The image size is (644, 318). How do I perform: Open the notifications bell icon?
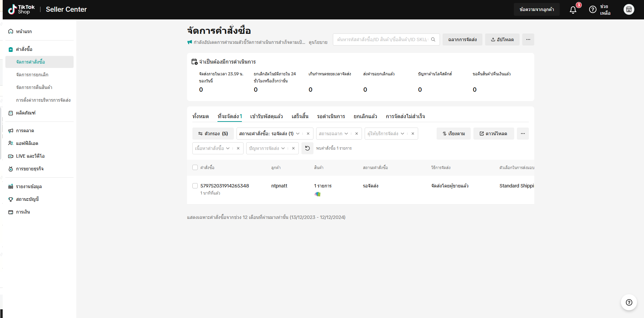[x=573, y=10]
